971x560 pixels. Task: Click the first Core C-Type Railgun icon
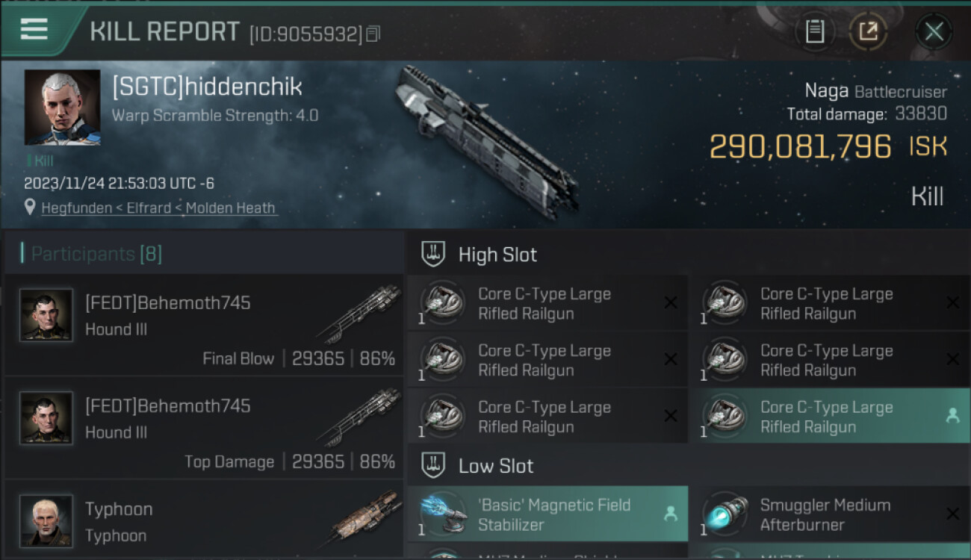pyautogui.click(x=443, y=303)
